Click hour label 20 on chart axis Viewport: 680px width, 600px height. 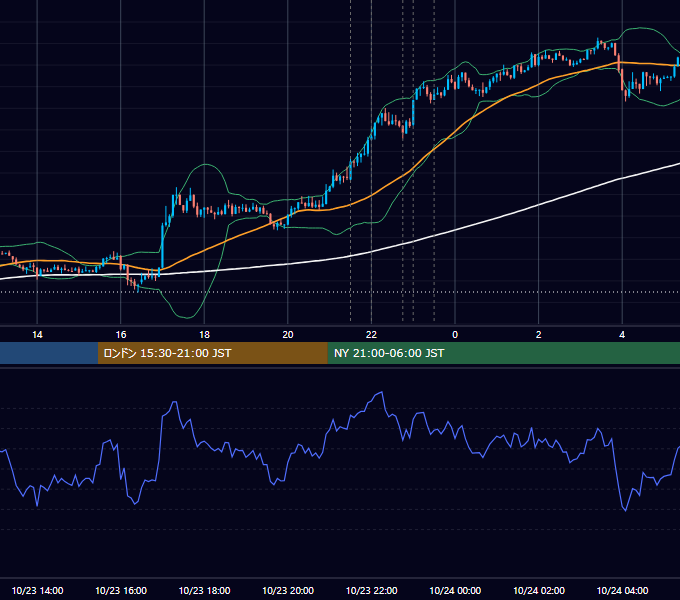(x=288, y=335)
